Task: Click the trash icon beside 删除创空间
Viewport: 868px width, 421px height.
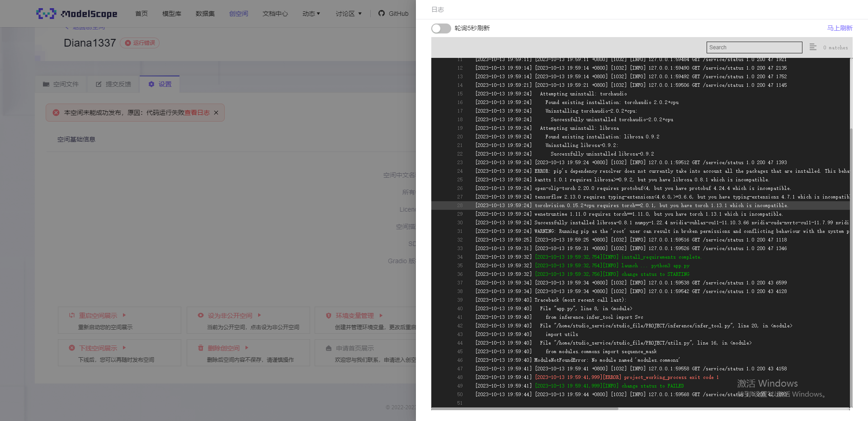Action: 201,348
